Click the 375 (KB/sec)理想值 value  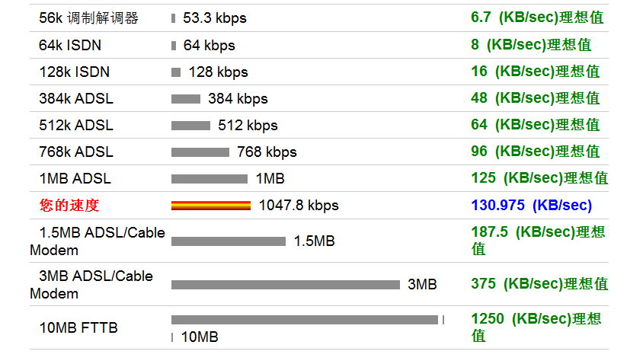pos(539,284)
